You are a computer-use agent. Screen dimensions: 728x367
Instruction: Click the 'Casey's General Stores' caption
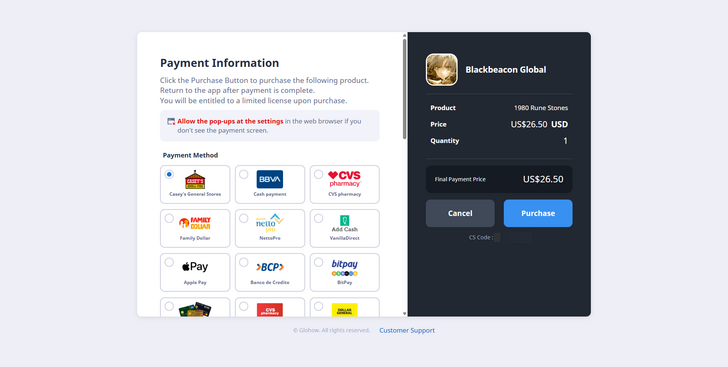tap(195, 194)
